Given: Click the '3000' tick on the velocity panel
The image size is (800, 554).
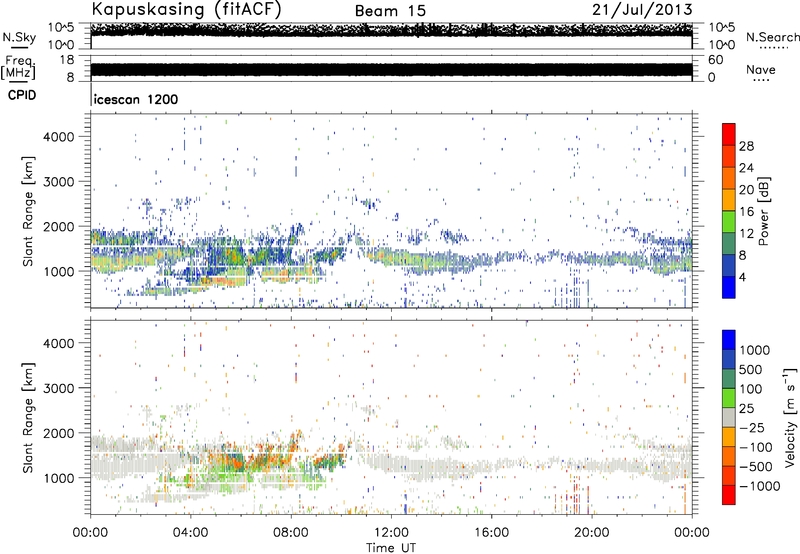Looking at the screenshot, I should (59, 388).
